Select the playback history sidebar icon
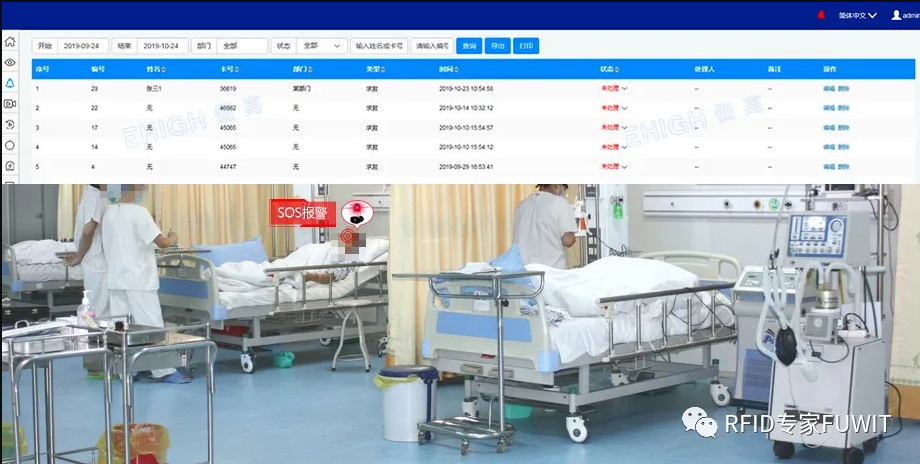Screen dimensions: 920x464 [x=9, y=124]
